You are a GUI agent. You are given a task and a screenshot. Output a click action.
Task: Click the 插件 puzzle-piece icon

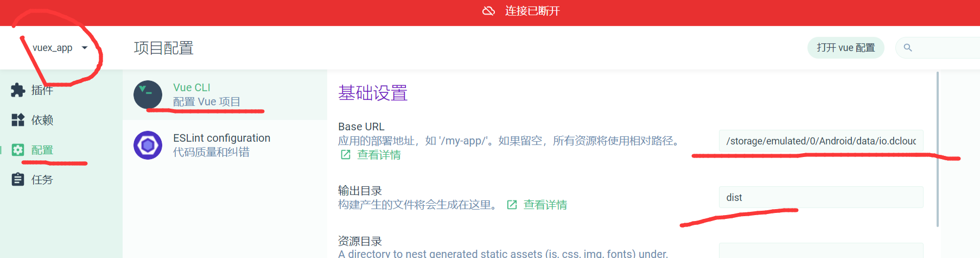[18, 90]
